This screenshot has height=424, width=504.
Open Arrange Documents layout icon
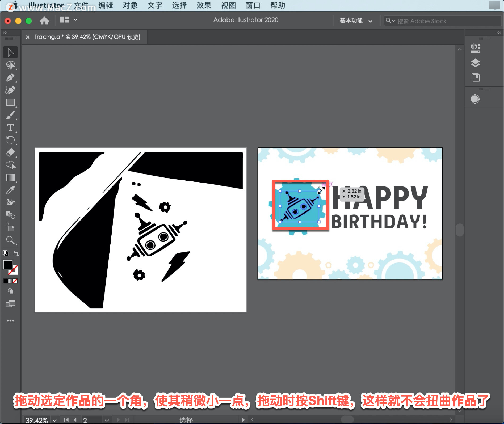[65, 20]
